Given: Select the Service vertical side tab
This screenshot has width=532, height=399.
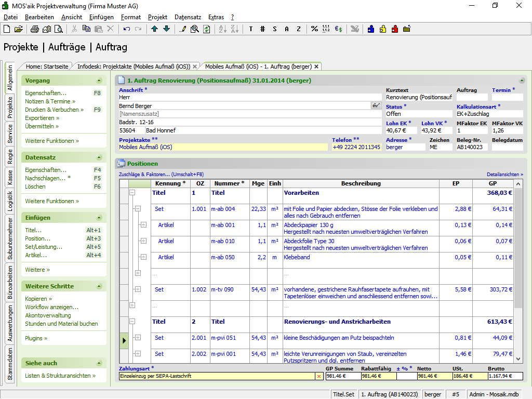Looking at the screenshot, I should pos(10,133).
